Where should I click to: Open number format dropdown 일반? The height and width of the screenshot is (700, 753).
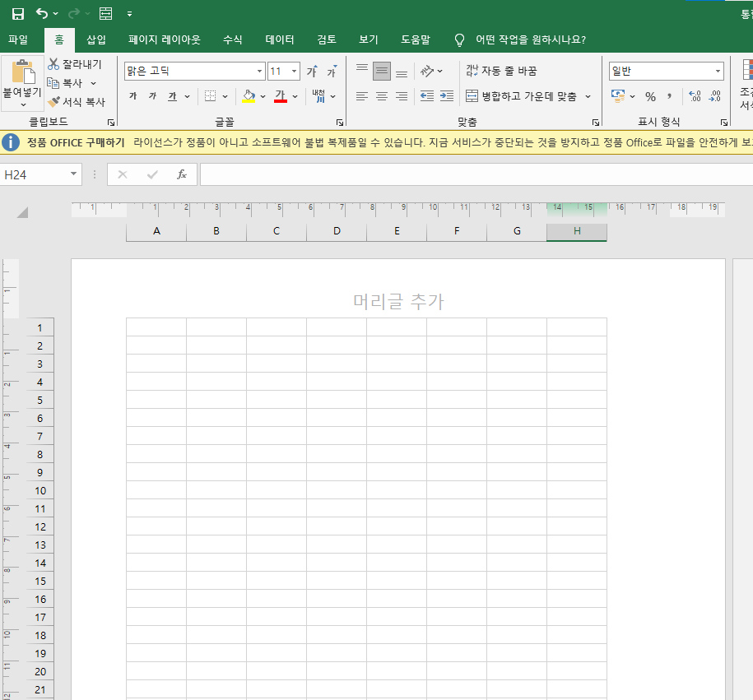coord(718,71)
